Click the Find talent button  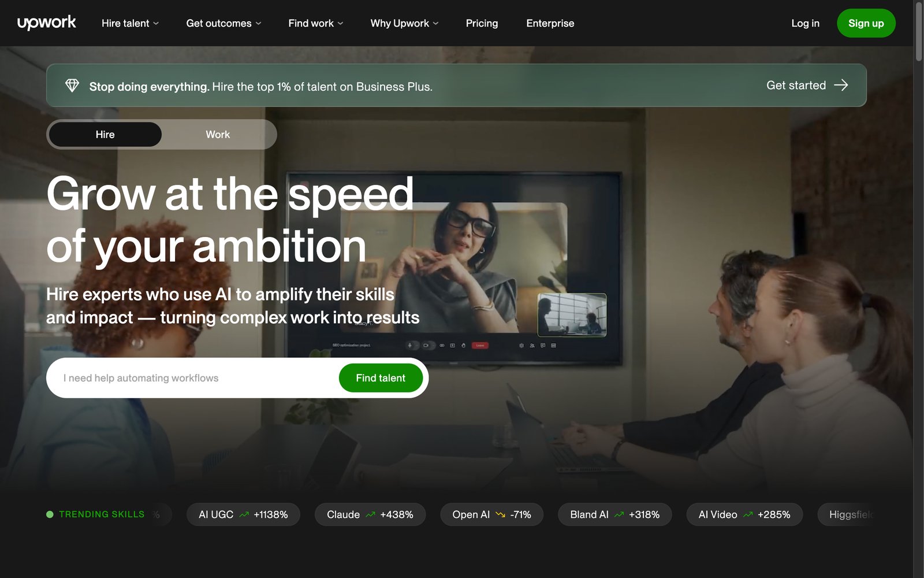(x=381, y=378)
